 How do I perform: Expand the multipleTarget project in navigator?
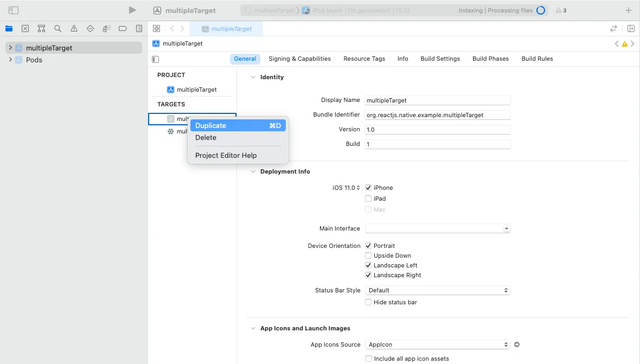10,48
